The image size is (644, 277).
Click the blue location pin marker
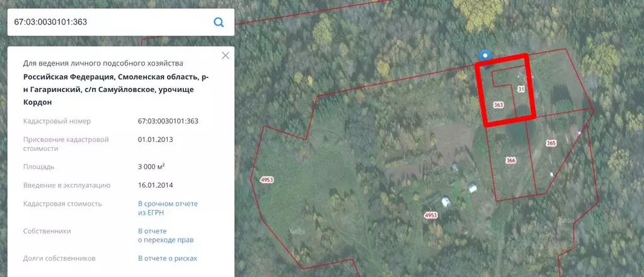point(485,57)
